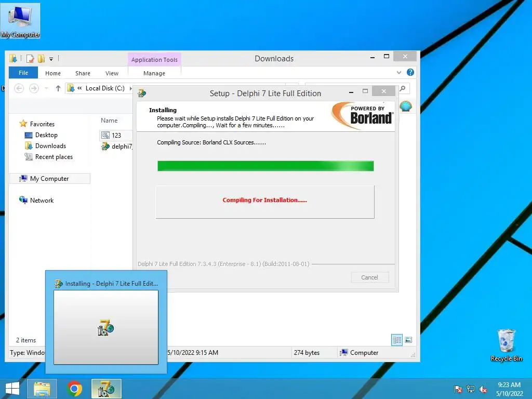Select Favorites in the navigation pane
The width and height of the screenshot is (532, 399).
click(42, 124)
